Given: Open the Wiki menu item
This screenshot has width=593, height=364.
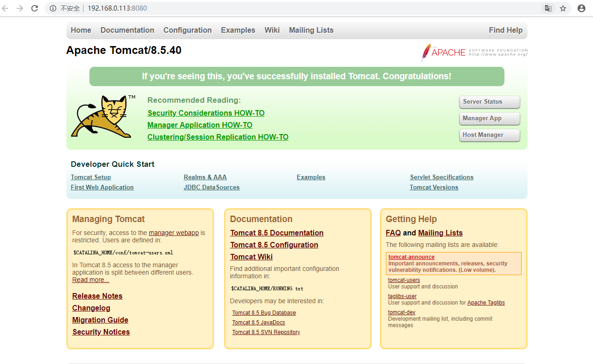Looking at the screenshot, I should (272, 30).
